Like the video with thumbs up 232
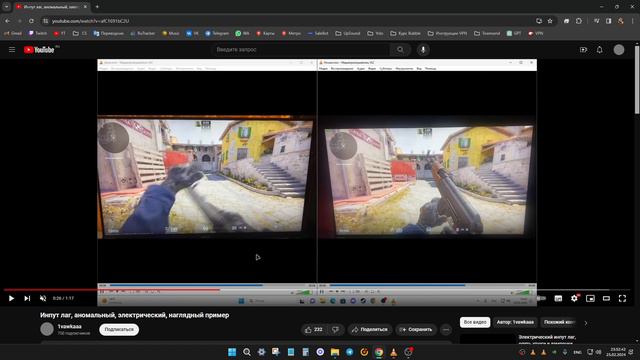 [x=313, y=329]
